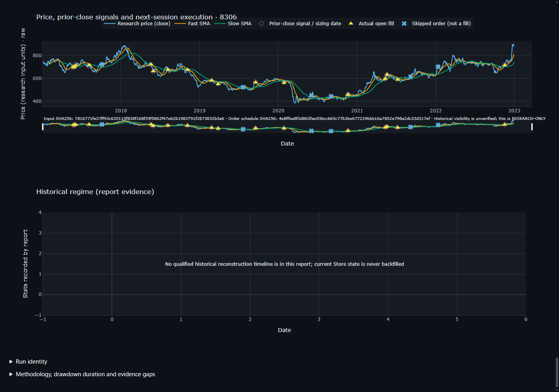Click the Skipped order cross legend icon

coord(404,24)
